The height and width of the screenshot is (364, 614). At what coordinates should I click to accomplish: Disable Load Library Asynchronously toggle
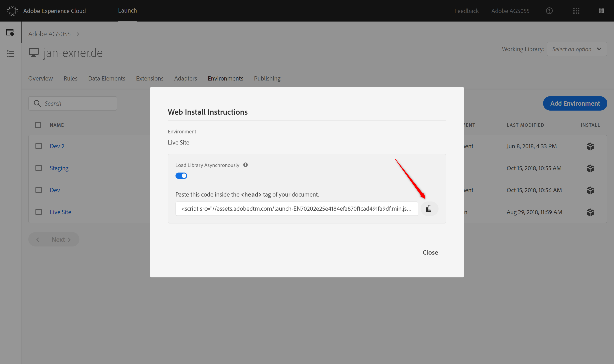[x=181, y=176]
